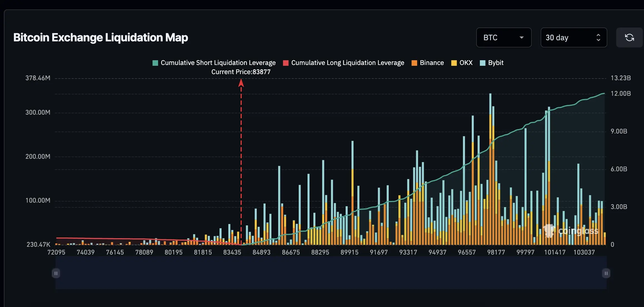644x307 pixels.
Task: Click the BTC dropdown arrow
Action: (x=521, y=37)
